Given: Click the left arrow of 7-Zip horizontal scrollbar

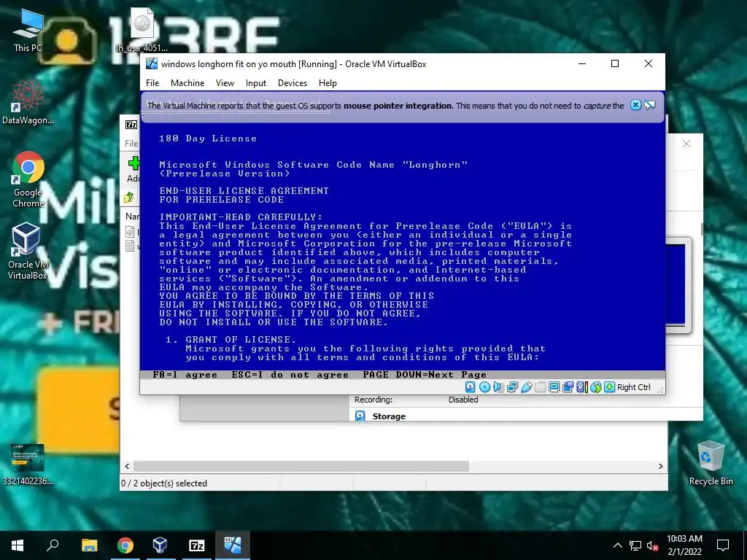Looking at the screenshot, I should coord(127,466).
